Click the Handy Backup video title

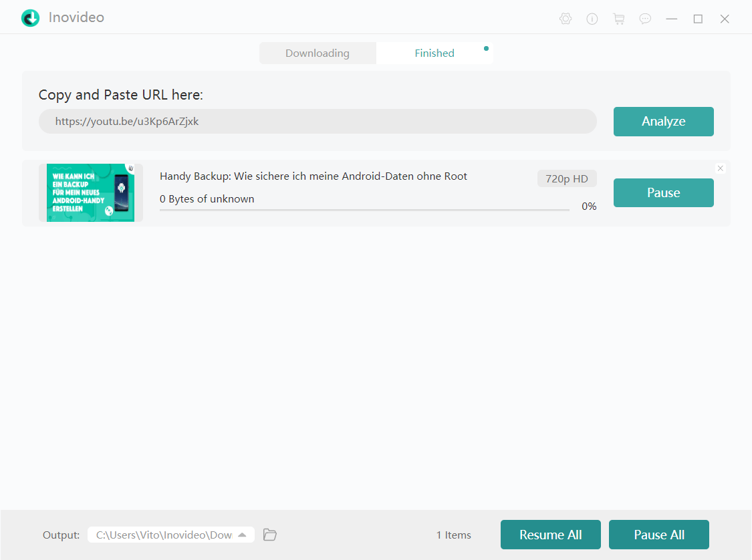(x=314, y=176)
